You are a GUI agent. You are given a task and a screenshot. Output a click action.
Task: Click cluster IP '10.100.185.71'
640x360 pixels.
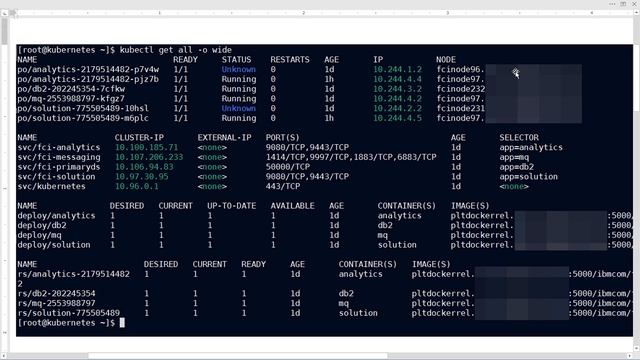coord(147,147)
